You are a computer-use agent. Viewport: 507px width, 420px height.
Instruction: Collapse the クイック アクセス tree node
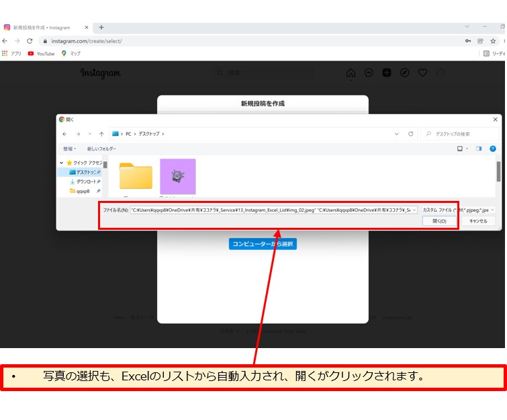(x=61, y=163)
